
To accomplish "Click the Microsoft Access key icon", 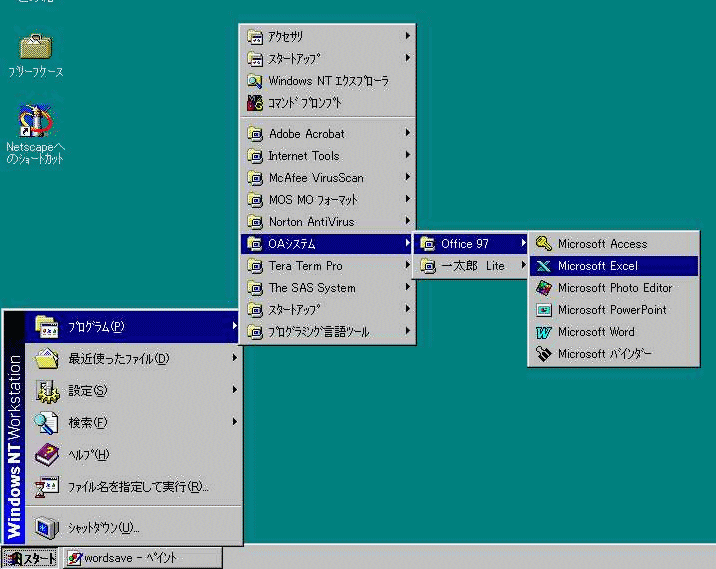I will [543, 244].
